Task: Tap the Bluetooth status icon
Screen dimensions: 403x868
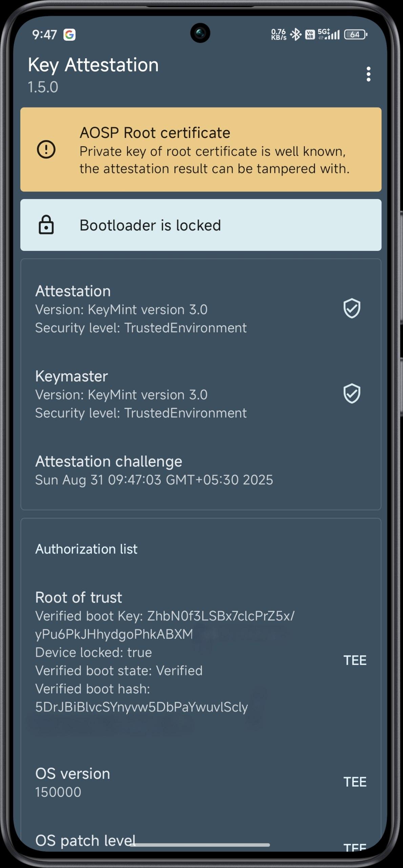Action: (296, 34)
